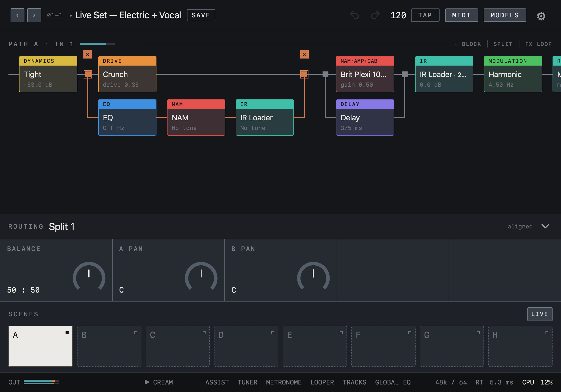This screenshot has width=561, height=392.
Task: Select the Harmonic modulation block
Action: pyautogui.click(x=513, y=74)
